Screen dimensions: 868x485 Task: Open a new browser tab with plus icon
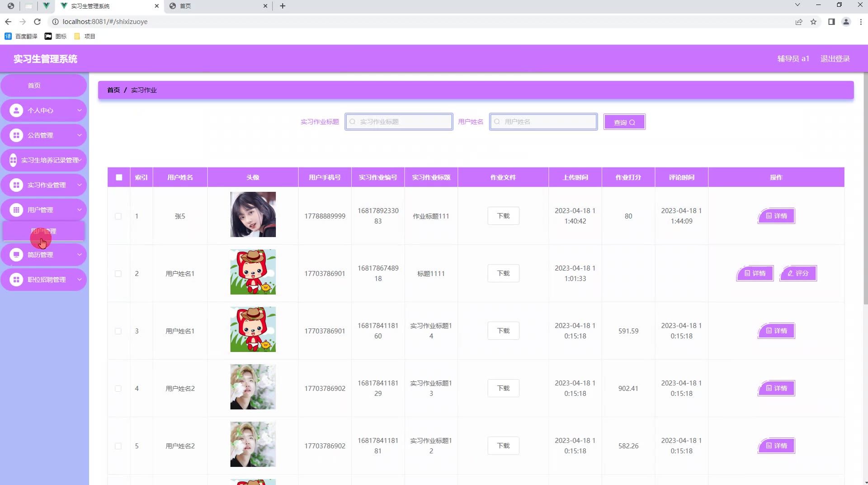click(283, 6)
